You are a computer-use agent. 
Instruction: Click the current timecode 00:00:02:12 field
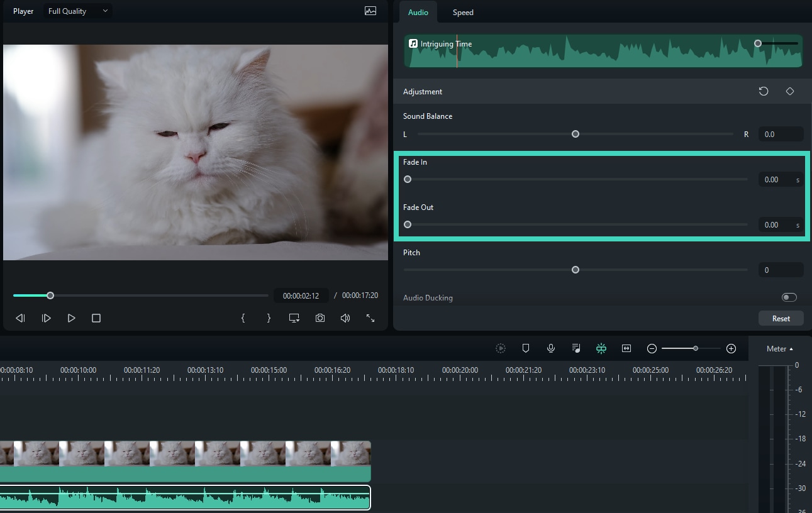tap(301, 295)
